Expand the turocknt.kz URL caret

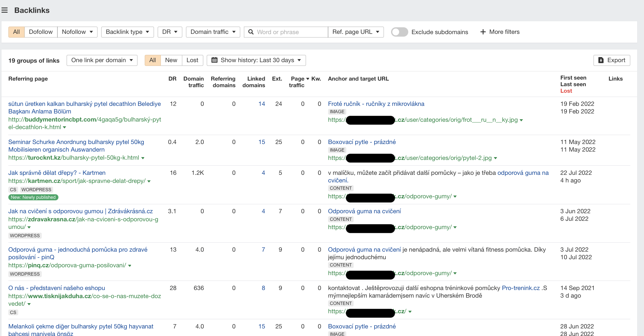point(143,158)
